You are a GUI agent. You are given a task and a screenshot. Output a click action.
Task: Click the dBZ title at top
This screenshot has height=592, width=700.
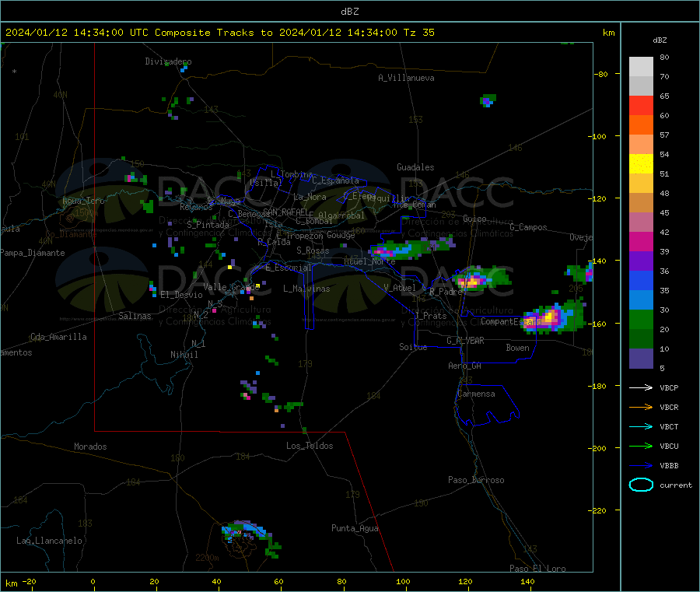tap(349, 12)
